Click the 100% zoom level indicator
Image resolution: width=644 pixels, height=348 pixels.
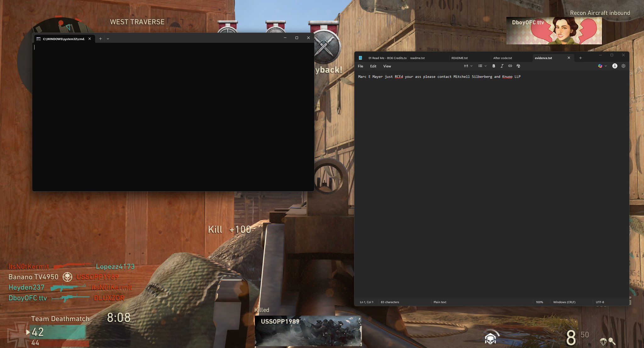[x=539, y=302]
